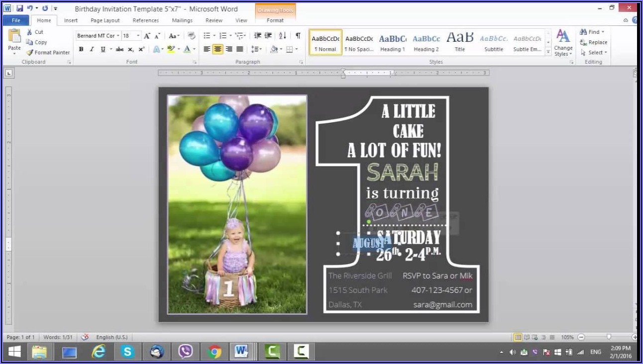Click the Format Painter brush icon
The height and width of the screenshot is (364, 643).
point(30,53)
